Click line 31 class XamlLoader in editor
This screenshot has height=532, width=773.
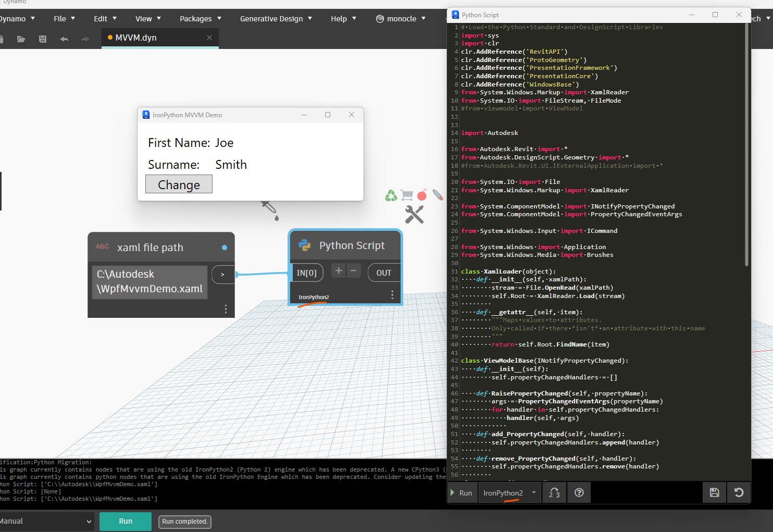tap(508, 271)
